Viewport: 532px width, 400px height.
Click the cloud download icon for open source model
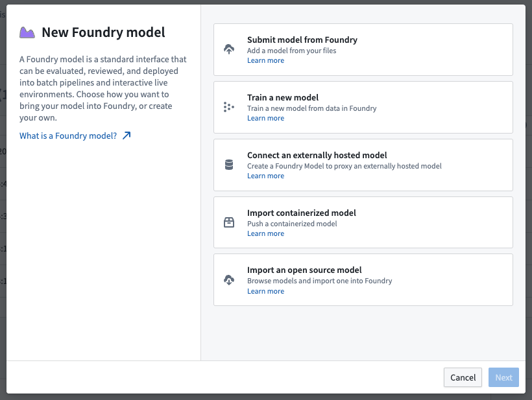(229, 280)
